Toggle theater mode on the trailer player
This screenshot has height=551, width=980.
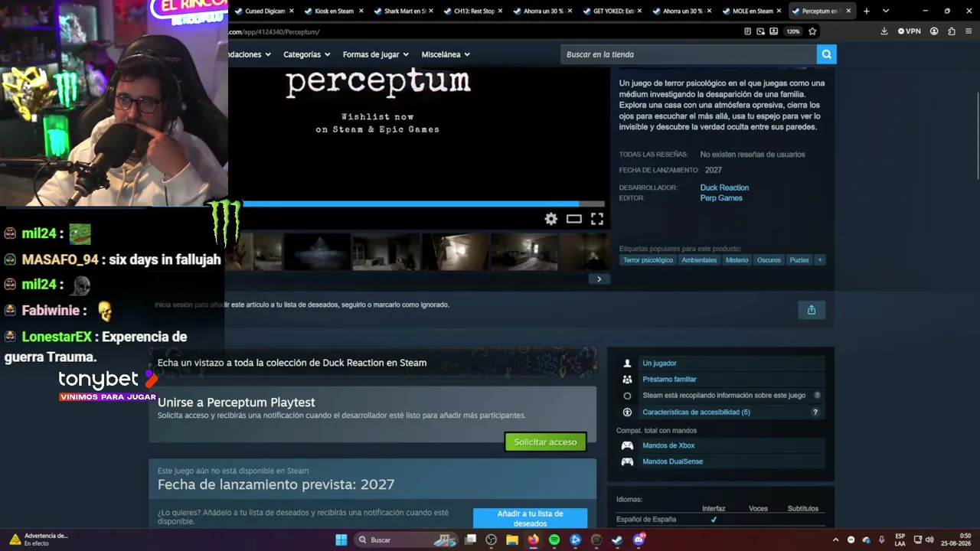(574, 219)
